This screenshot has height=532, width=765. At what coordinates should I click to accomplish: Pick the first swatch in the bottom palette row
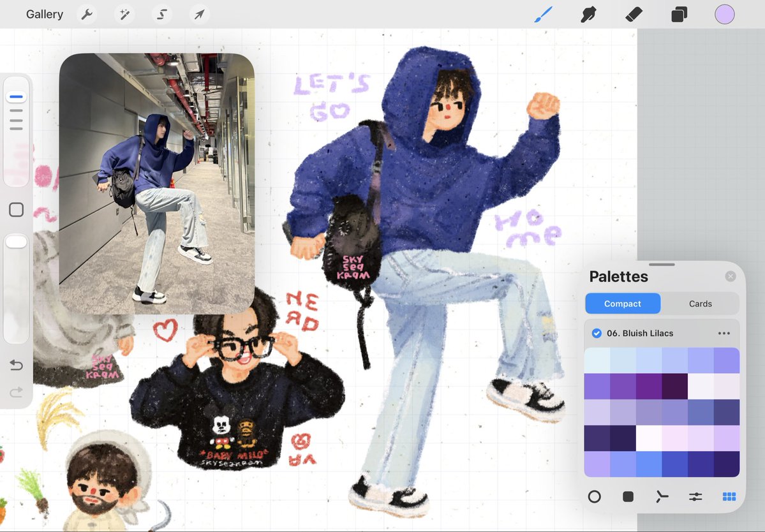(597, 464)
